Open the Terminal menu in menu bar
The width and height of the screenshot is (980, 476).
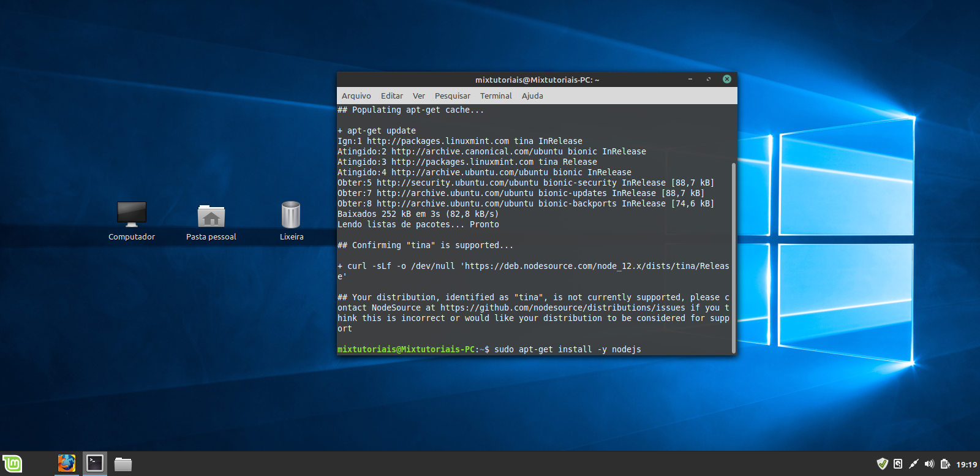click(496, 96)
